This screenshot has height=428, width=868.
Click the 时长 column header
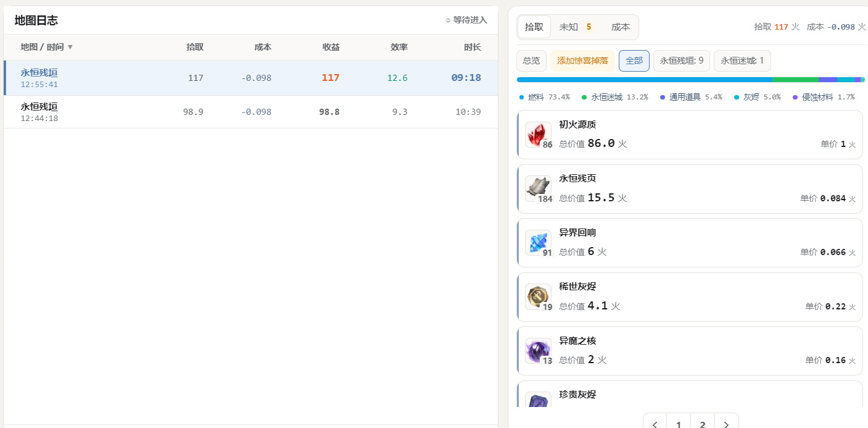coord(473,48)
